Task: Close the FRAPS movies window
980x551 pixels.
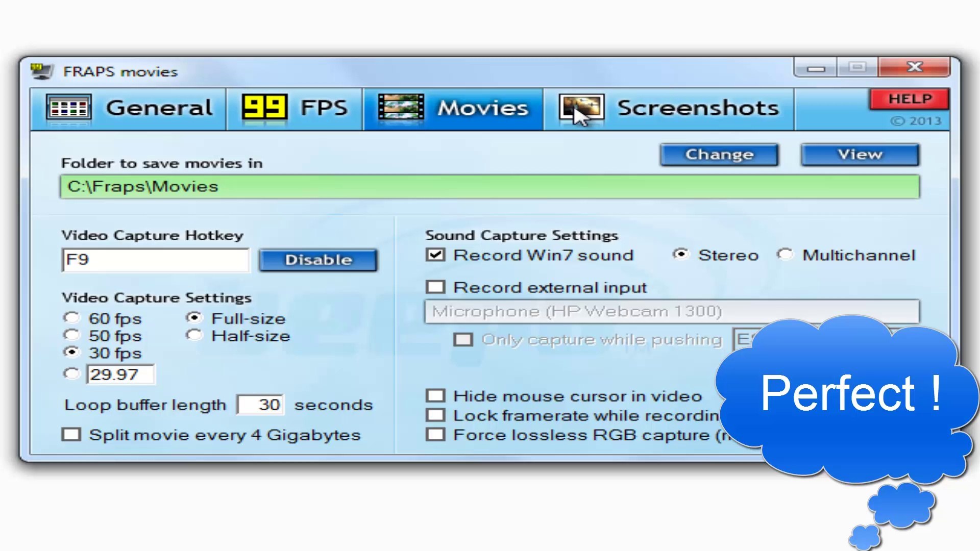Action: 914,67
